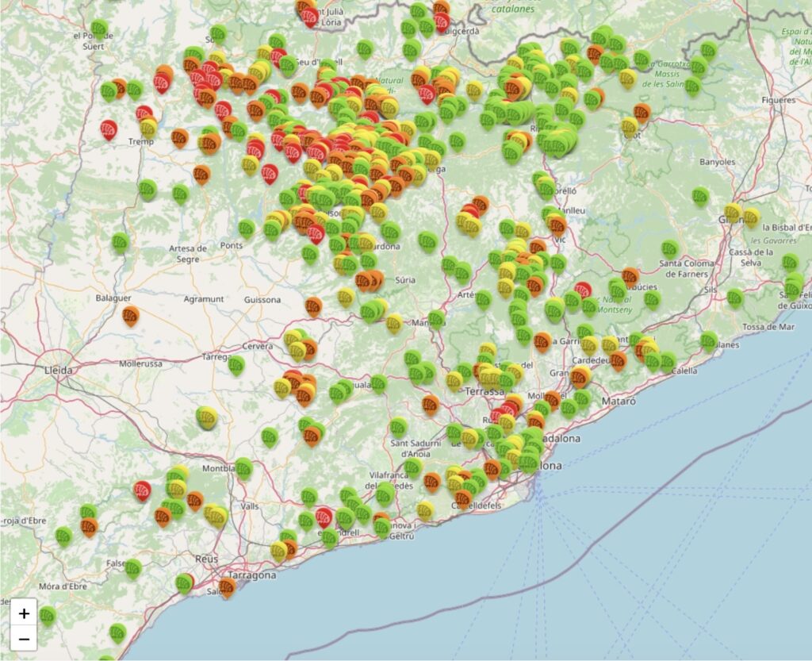Select the green marker south of Reus
Image resolution: width=812 pixels, height=661 pixels.
tap(185, 583)
